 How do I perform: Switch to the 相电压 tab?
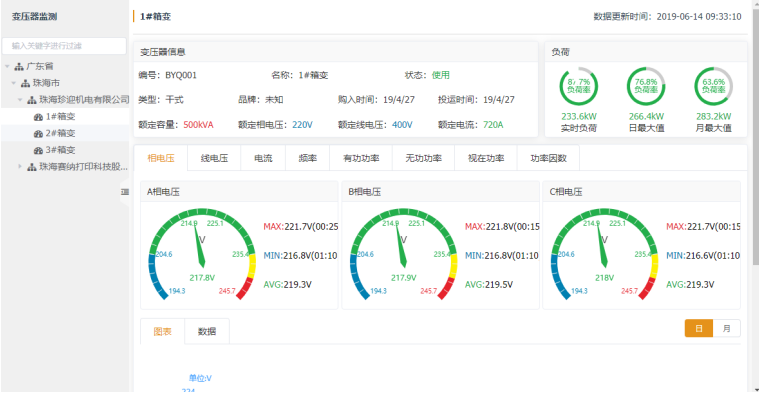click(x=161, y=158)
